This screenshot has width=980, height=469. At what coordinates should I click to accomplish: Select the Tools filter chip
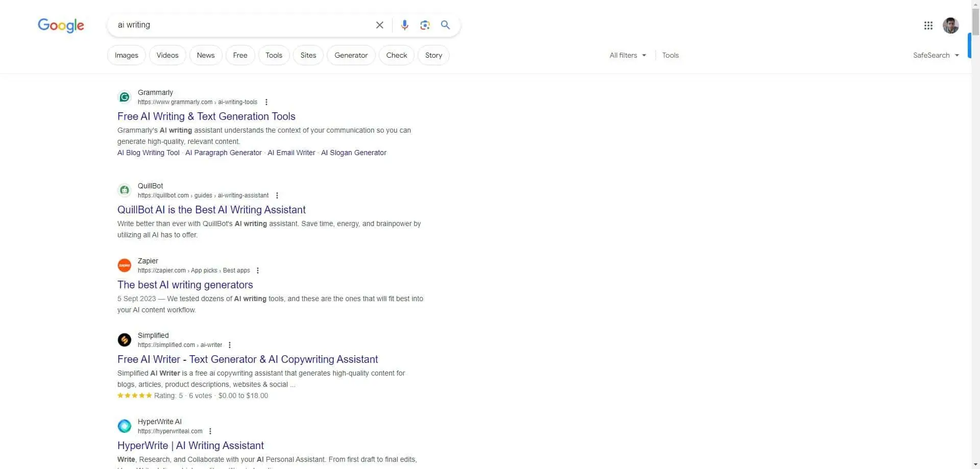(x=274, y=55)
